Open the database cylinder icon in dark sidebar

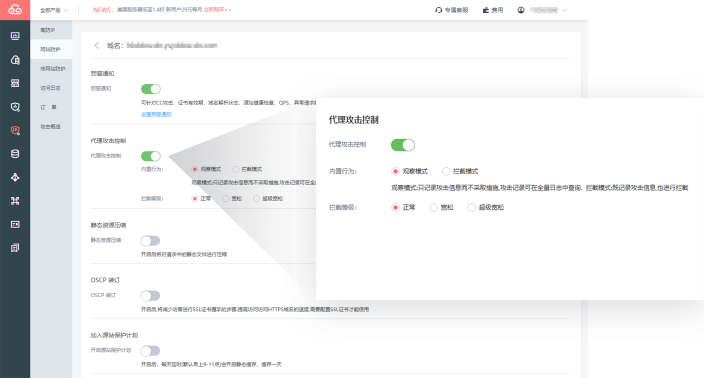click(x=15, y=154)
